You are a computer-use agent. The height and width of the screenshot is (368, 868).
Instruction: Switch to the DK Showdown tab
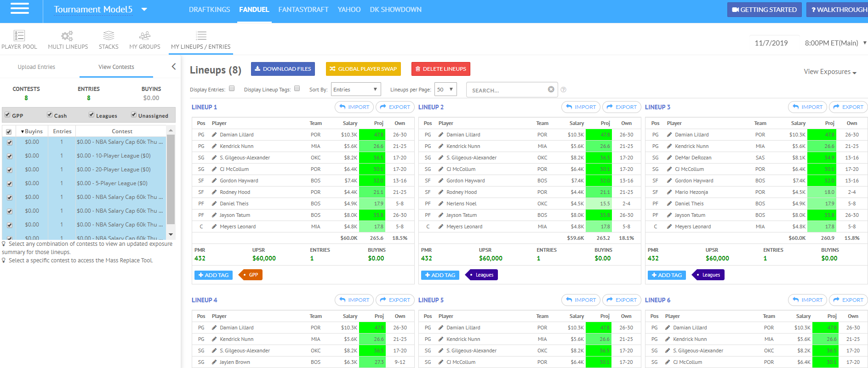click(x=395, y=10)
